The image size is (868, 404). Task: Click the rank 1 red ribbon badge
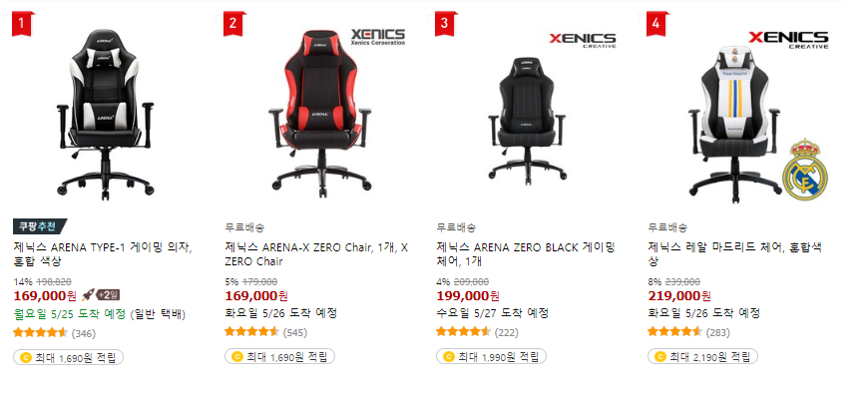22,23
